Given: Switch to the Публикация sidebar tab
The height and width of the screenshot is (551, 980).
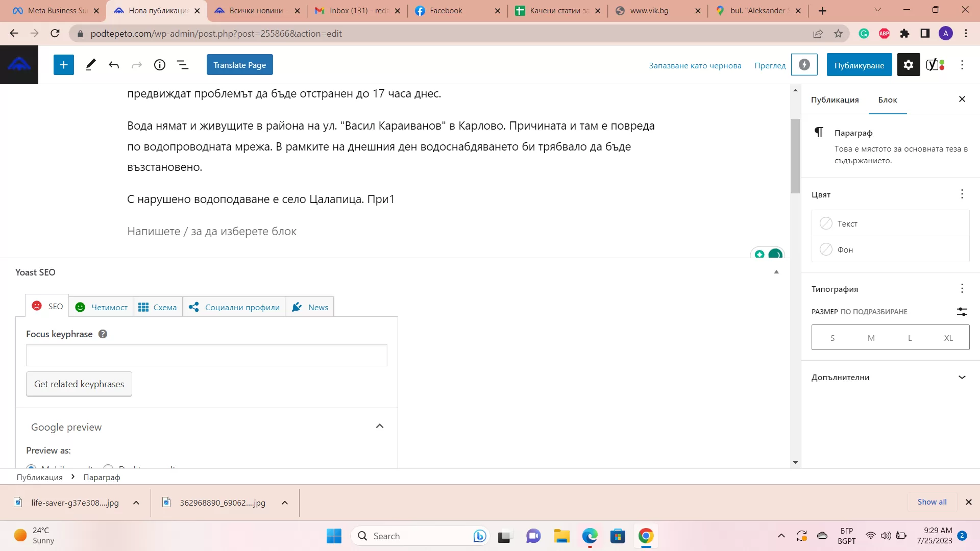Looking at the screenshot, I should point(835,99).
